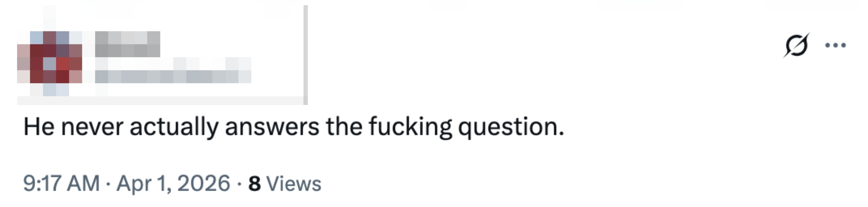Screen dimensions: 868x207
Task: Open the blurred display name link
Action: [127, 44]
